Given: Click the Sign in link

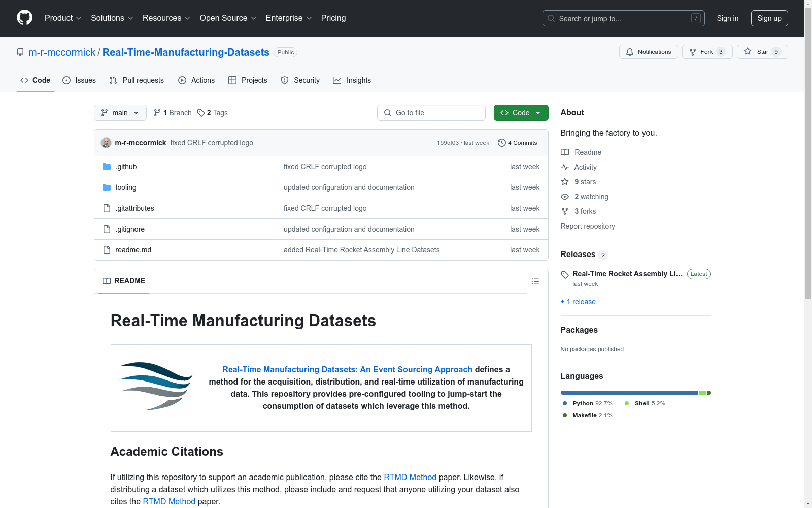Looking at the screenshot, I should (728, 18).
